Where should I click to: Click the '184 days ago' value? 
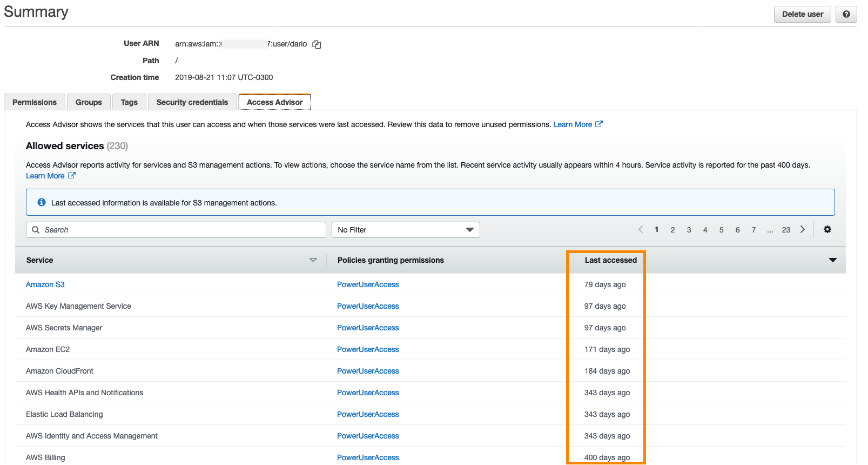(x=607, y=371)
